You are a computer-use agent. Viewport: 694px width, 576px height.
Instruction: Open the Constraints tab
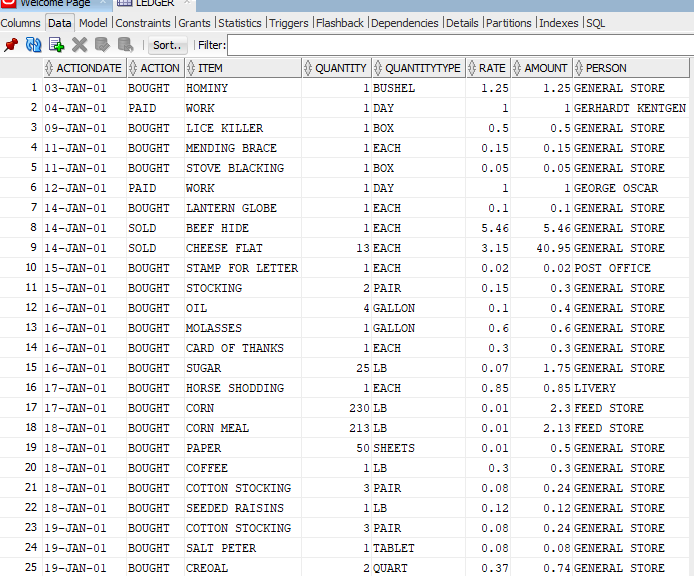tap(143, 23)
